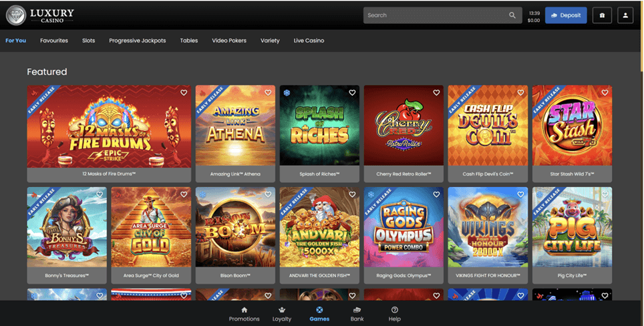Toggle heart on Andvari The Golden Fish
This screenshot has width=644, height=326.
(352, 194)
